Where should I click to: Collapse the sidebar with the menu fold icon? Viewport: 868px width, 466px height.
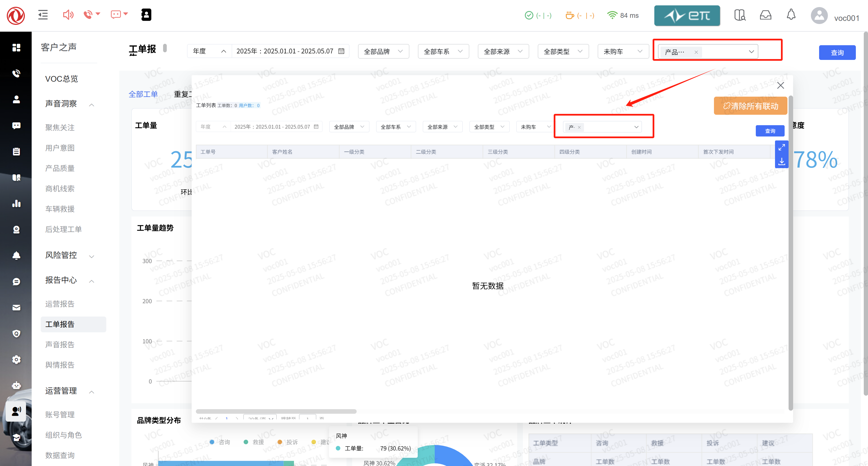[x=43, y=15]
